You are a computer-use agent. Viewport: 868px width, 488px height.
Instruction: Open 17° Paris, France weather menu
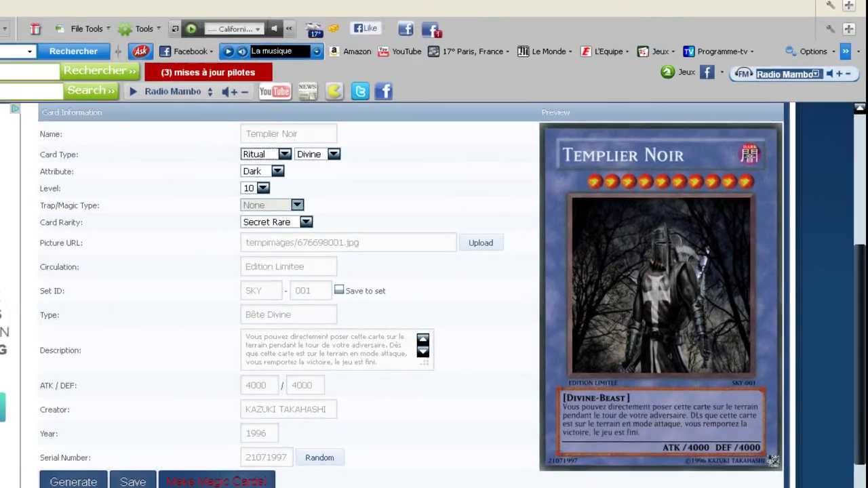point(469,52)
